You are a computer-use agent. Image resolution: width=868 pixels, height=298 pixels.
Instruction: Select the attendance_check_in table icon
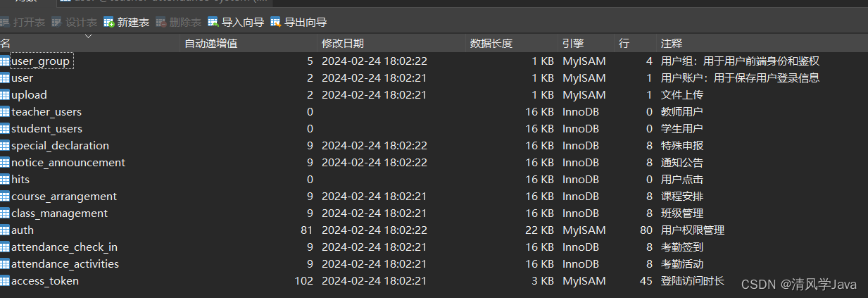(x=5, y=247)
